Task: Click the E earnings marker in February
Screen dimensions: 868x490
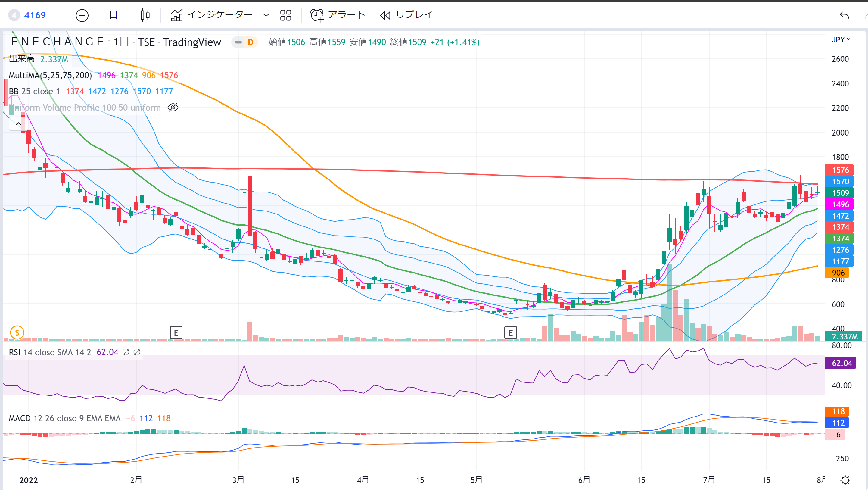Action: pyautogui.click(x=176, y=332)
